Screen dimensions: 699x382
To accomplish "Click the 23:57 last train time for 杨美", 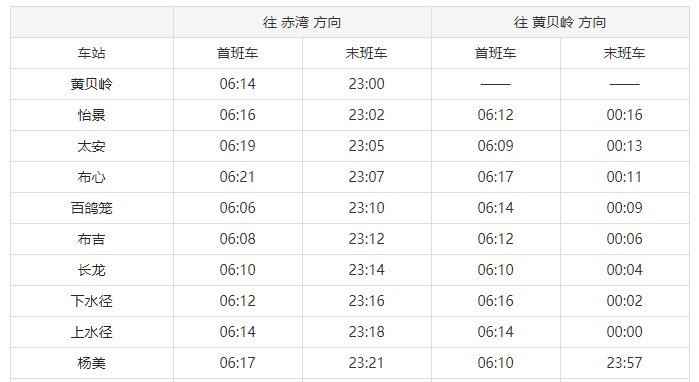I will (x=625, y=363).
